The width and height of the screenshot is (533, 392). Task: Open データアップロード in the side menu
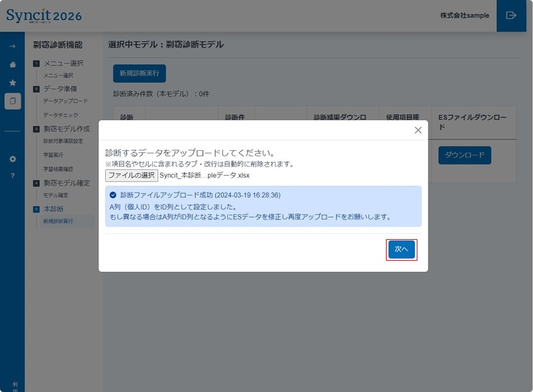tap(65, 101)
